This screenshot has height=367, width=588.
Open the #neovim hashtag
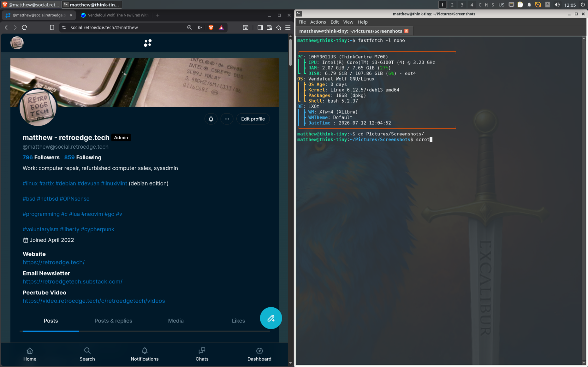[92, 214]
